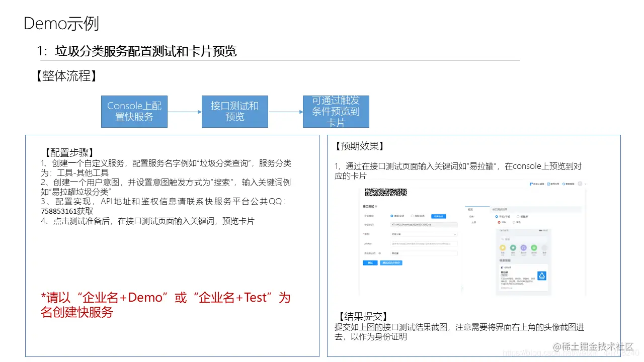Click the 自定义域名 icon at top right
Image resolution: width=644 pixels, height=362 pixels.
(x=531, y=184)
